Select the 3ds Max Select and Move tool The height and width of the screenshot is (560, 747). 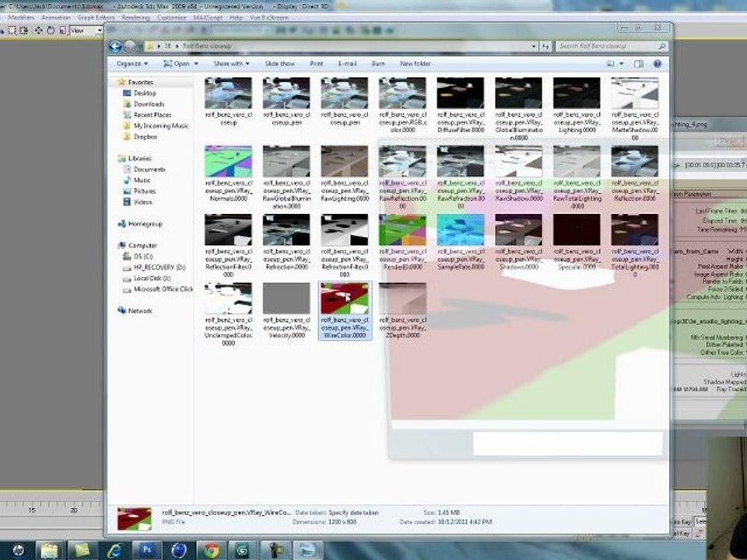(39, 30)
